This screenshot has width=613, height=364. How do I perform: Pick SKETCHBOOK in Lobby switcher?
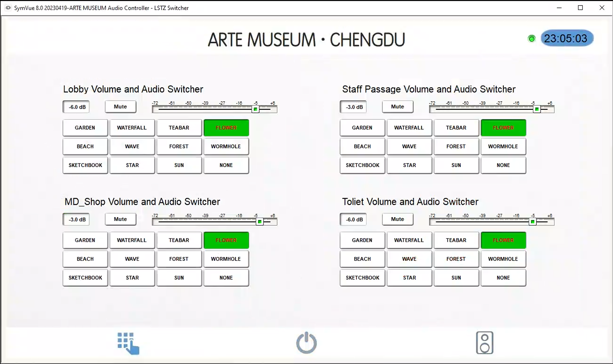tap(85, 165)
